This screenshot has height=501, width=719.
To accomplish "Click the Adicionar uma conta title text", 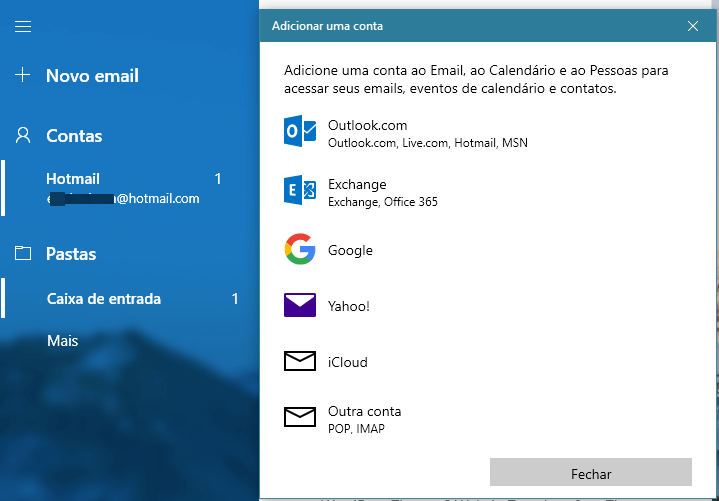I will [327, 26].
